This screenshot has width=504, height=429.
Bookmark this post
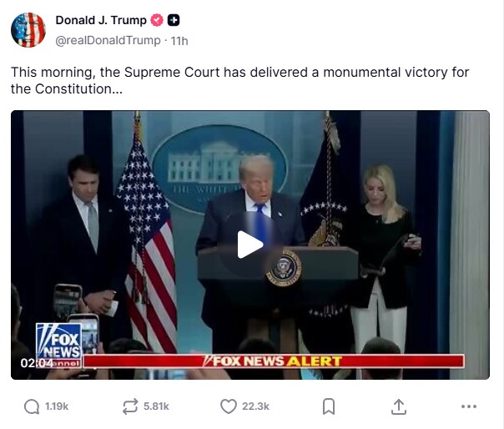tap(329, 406)
